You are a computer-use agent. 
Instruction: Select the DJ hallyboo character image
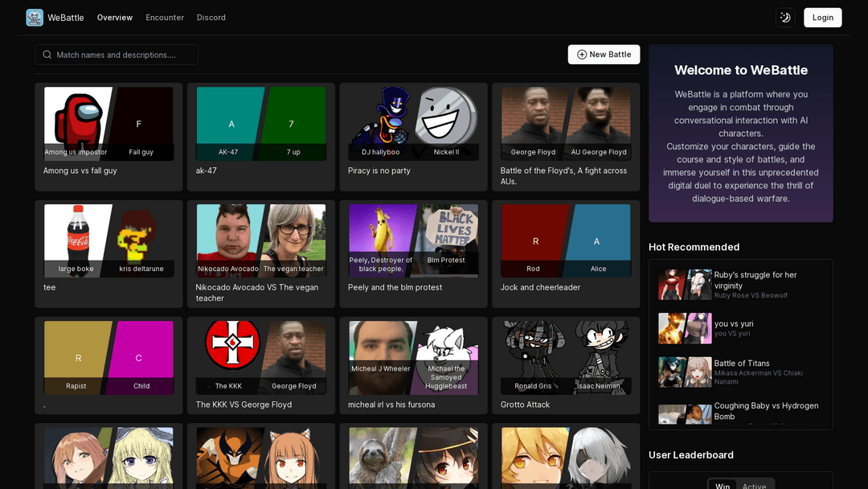[381, 117]
